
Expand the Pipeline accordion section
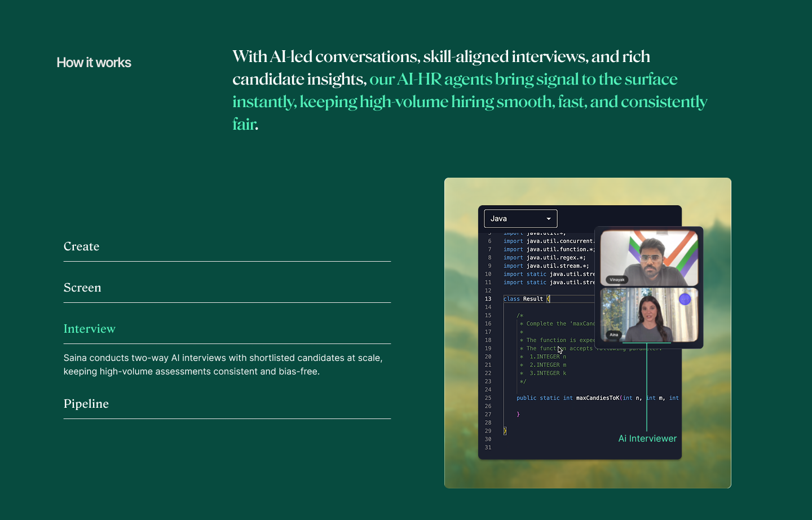click(86, 404)
